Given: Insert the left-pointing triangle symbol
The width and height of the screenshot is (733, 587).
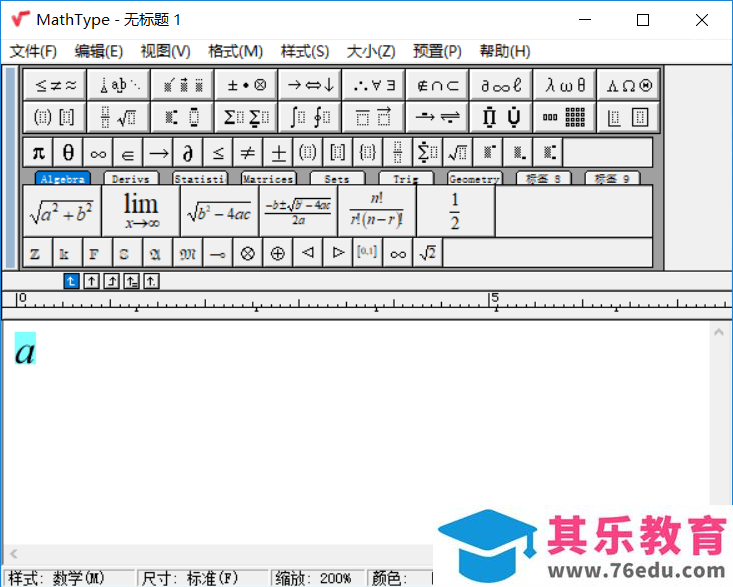Looking at the screenshot, I should [x=308, y=253].
